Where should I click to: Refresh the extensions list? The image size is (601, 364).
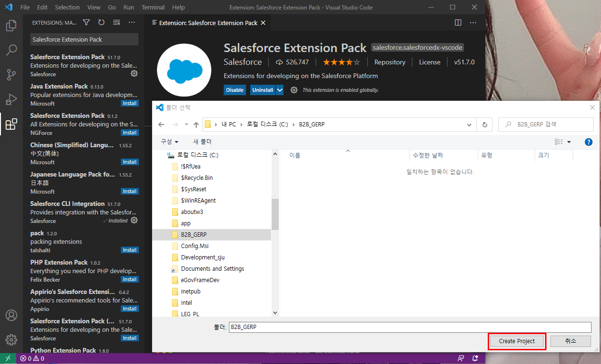[x=101, y=22]
